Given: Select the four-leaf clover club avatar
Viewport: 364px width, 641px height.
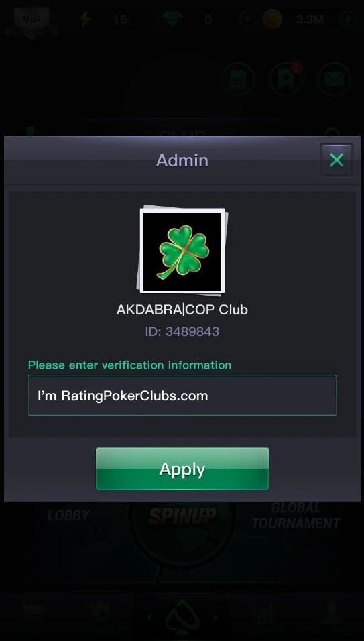Looking at the screenshot, I should pos(182,251).
